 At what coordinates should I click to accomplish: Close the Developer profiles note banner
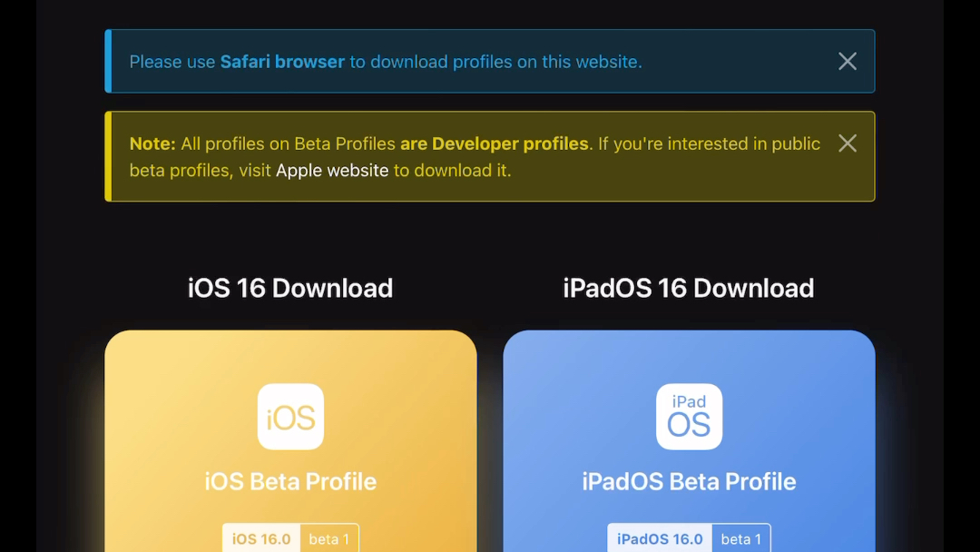coord(848,143)
